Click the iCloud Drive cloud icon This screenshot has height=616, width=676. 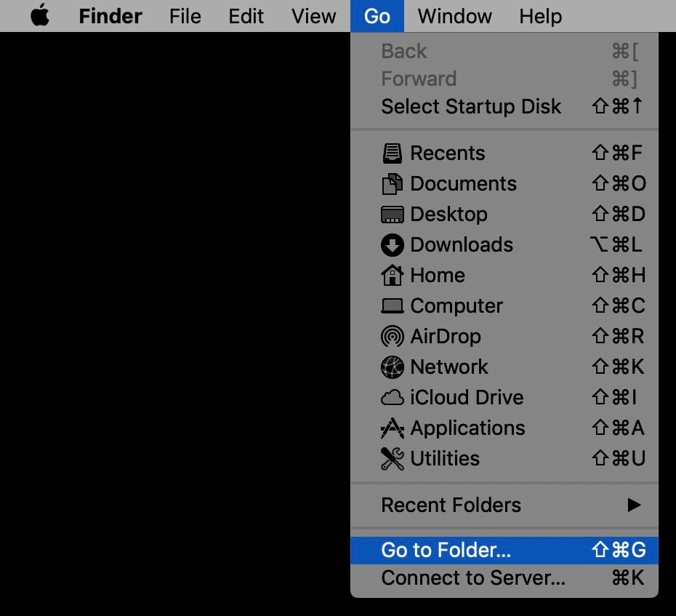pyautogui.click(x=393, y=397)
